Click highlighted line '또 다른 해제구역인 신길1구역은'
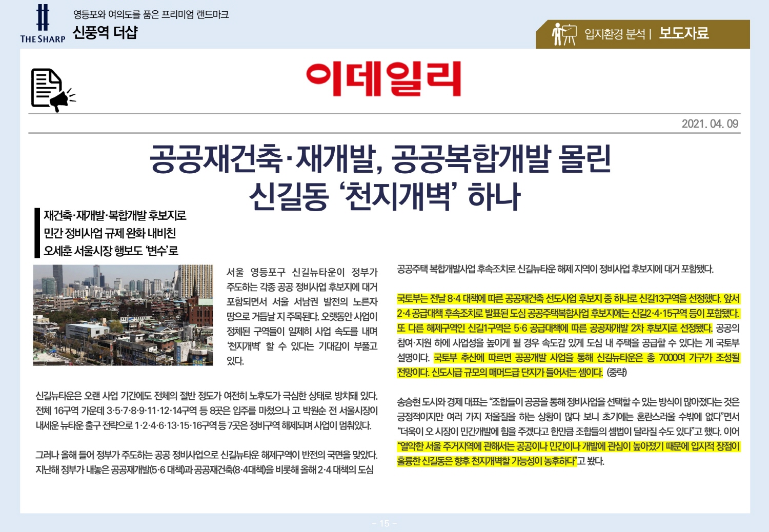Viewport: 769px width, 532px height. pyautogui.click(x=554, y=328)
